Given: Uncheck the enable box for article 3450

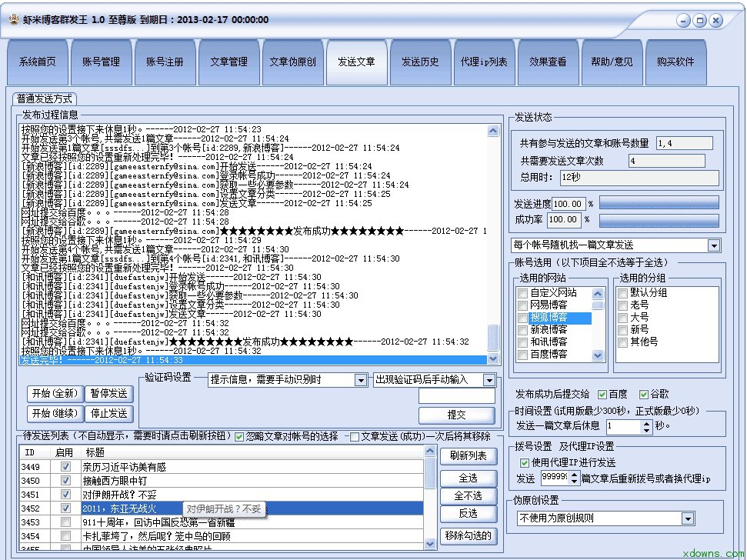Looking at the screenshot, I should [65, 481].
